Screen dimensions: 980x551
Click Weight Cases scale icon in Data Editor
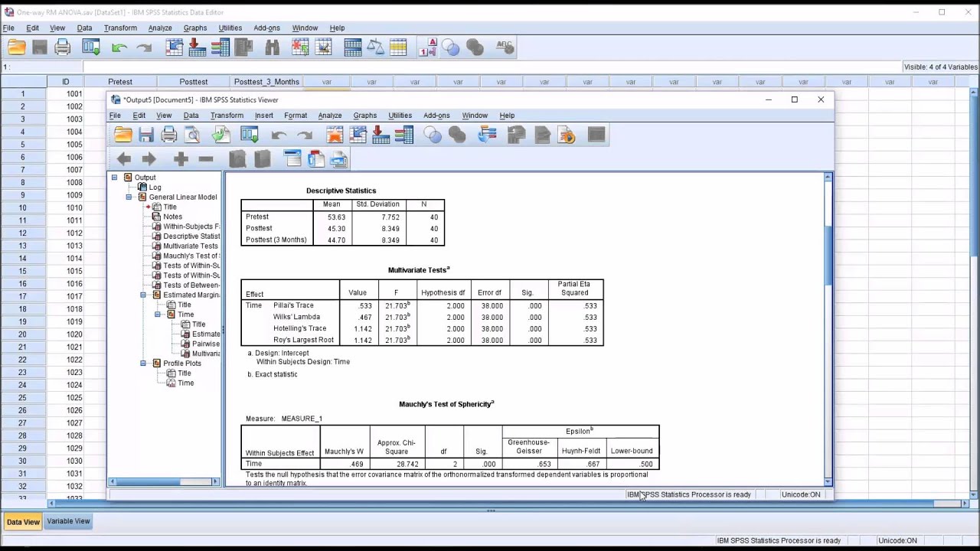[375, 47]
